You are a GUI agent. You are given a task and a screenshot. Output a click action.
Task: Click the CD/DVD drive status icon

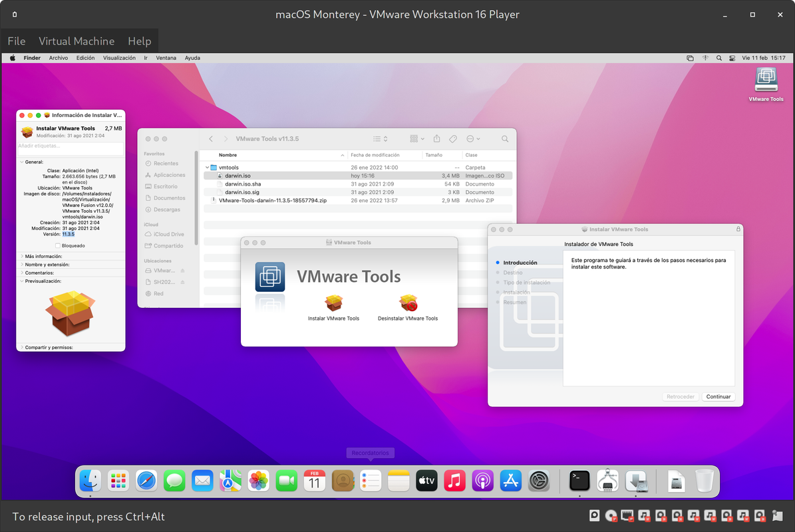(x=611, y=516)
